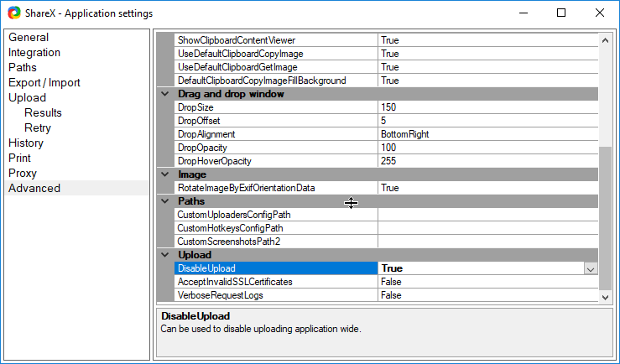Select the CustomHotkeysConfigPath property name
Image resolution: width=620 pixels, height=364 pixels.
tap(276, 228)
